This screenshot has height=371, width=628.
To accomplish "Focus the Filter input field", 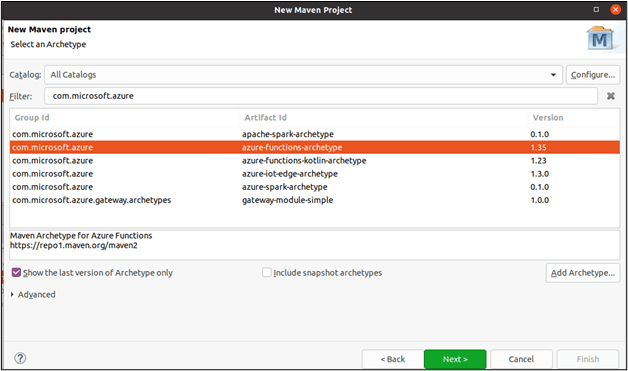I will 321,96.
